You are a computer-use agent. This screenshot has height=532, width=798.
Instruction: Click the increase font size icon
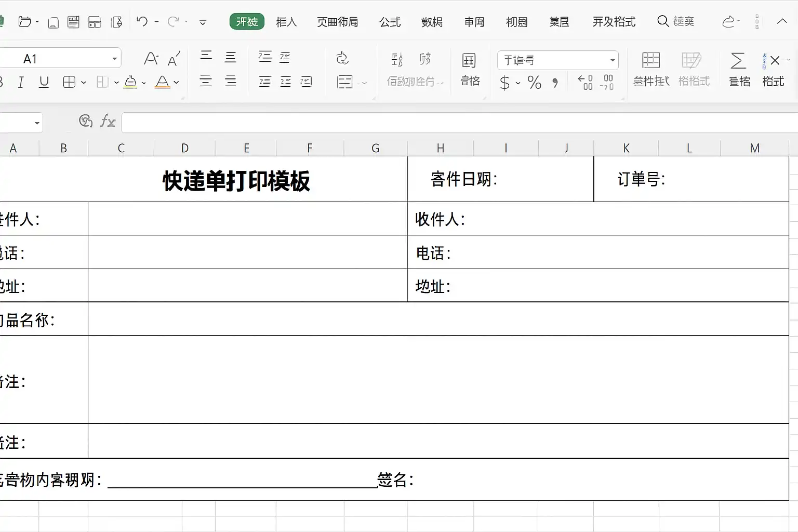pos(151,58)
